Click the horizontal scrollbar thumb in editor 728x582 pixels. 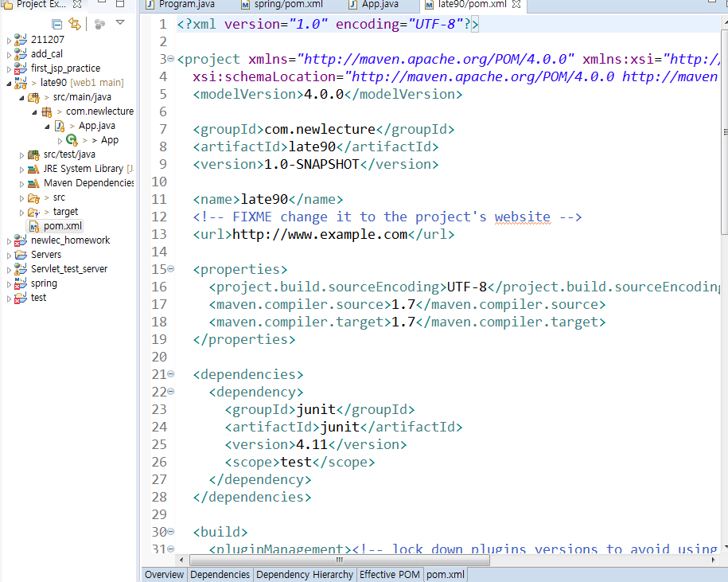click(340, 560)
